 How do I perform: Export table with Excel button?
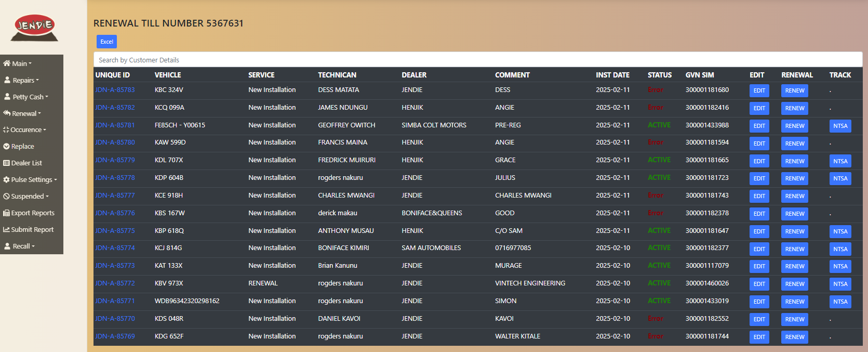[106, 42]
